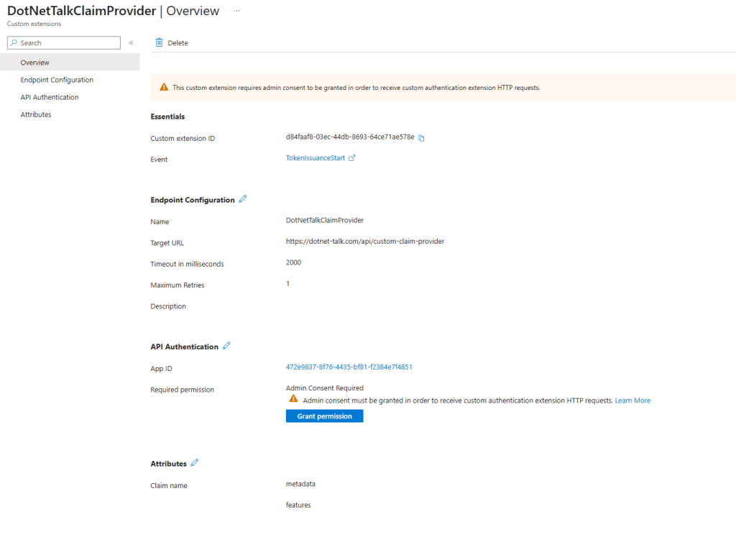The height and width of the screenshot is (560, 736).
Task: Click the Delete toolbar button label
Action: click(178, 42)
